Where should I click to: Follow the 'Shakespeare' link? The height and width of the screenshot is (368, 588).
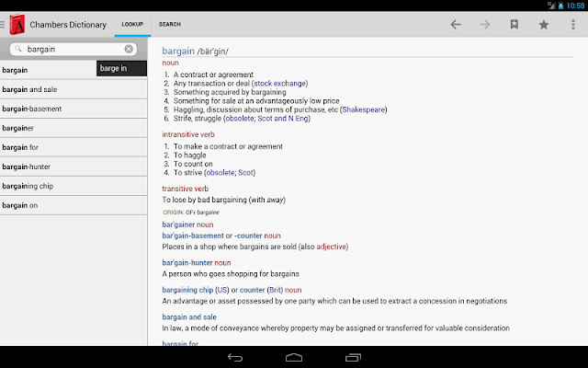tap(364, 109)
